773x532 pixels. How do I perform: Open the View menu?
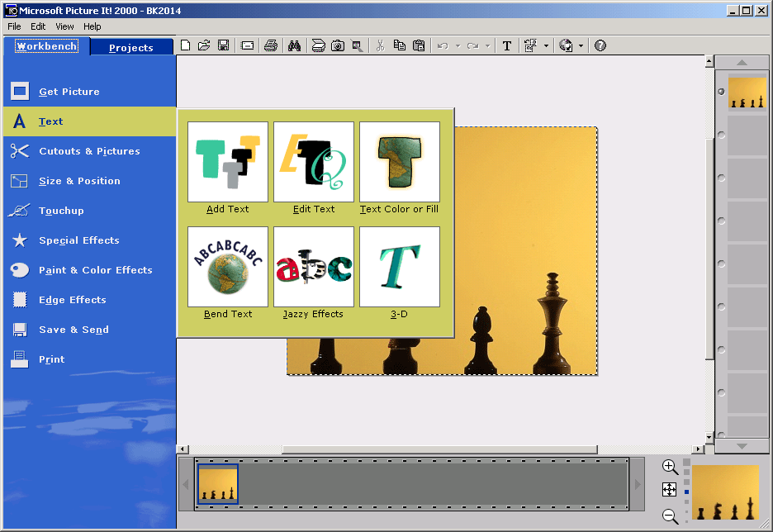point(64,26)
